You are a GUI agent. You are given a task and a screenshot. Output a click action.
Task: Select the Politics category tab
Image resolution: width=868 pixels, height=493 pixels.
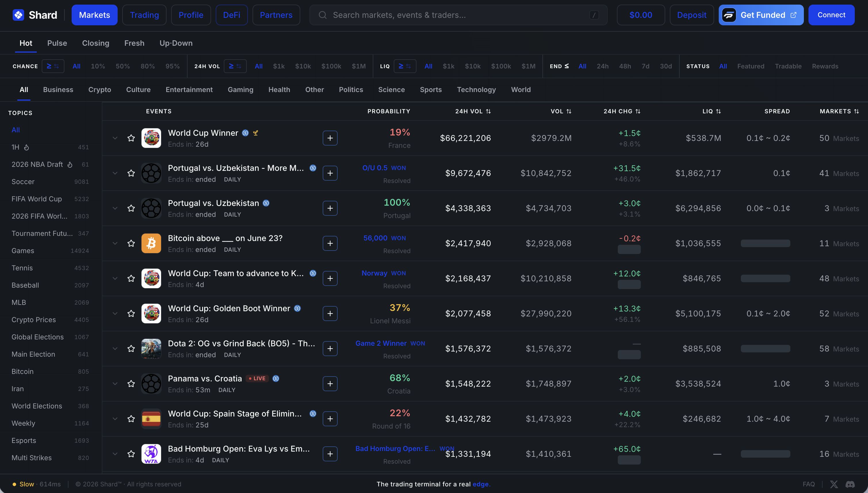point(351,89)
